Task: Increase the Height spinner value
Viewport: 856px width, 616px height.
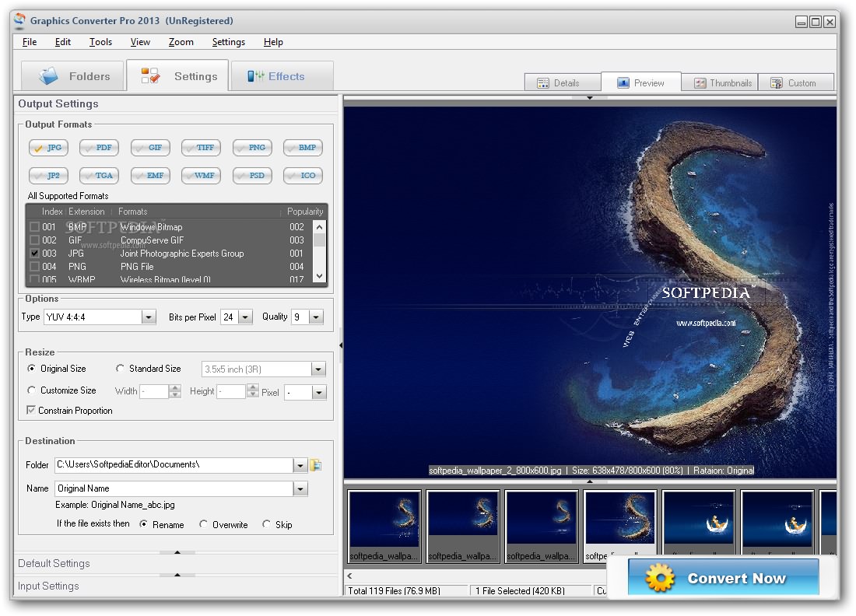Action: point(252,388)
